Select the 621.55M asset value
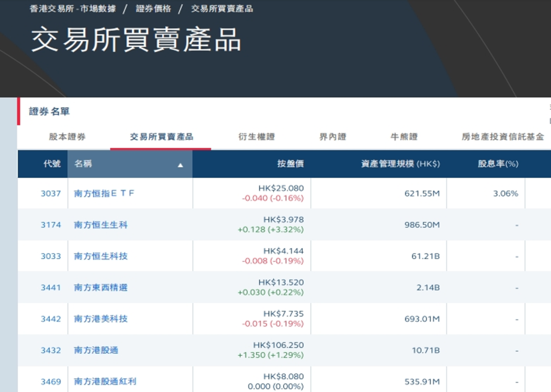Image resolution: width=551 pixels, height=392 pixels. 422,193
